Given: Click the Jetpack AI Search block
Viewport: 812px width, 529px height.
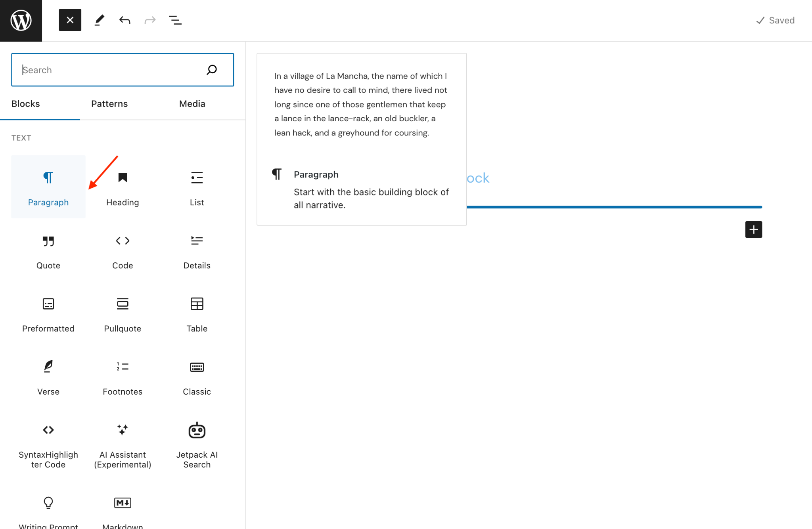Looking at the screenshot, I should click(197, 443).
